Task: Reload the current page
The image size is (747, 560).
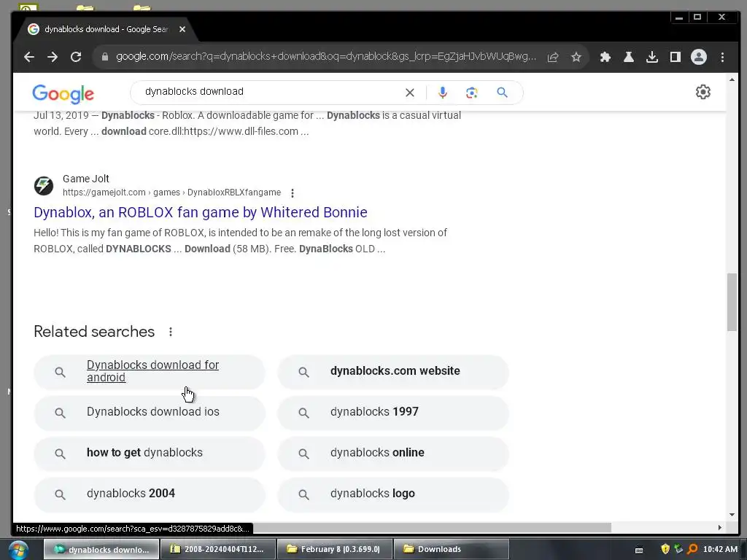Action: tap(76, 57)
